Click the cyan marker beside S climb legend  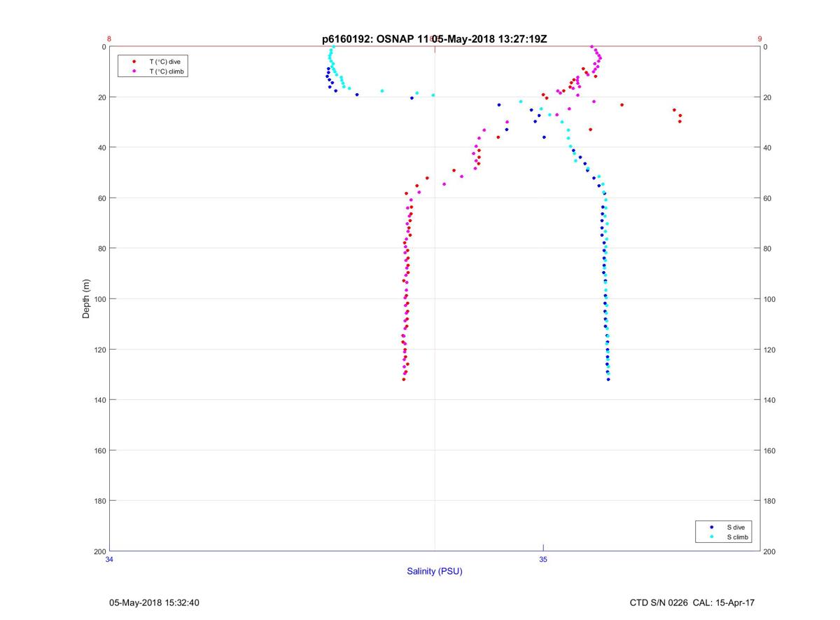pyautogui.click(x=711, y=537)
